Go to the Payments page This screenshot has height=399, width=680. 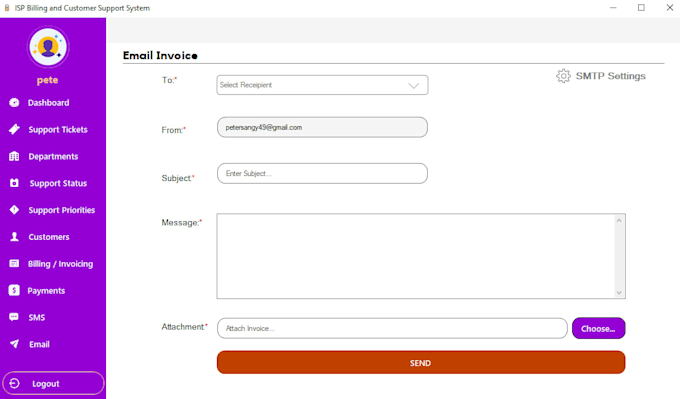(46, 291)
